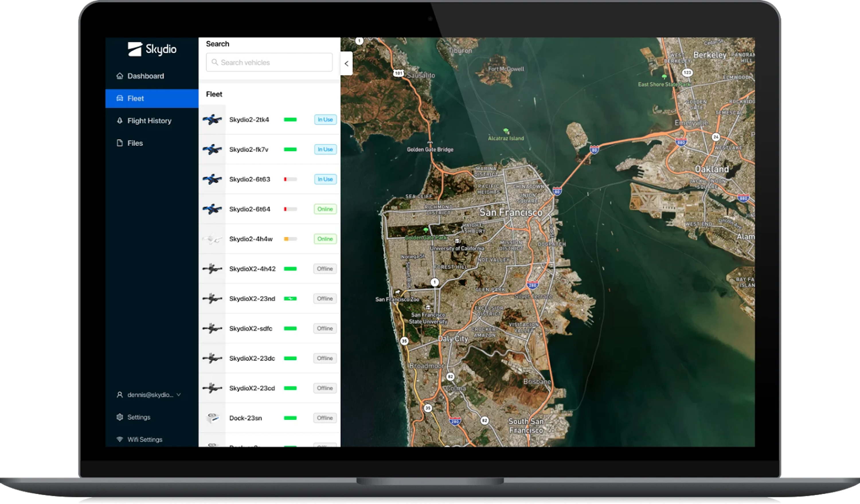The image size is (860, 504).
Task: Open Settings via the gear icon
Action: (120, 417)
